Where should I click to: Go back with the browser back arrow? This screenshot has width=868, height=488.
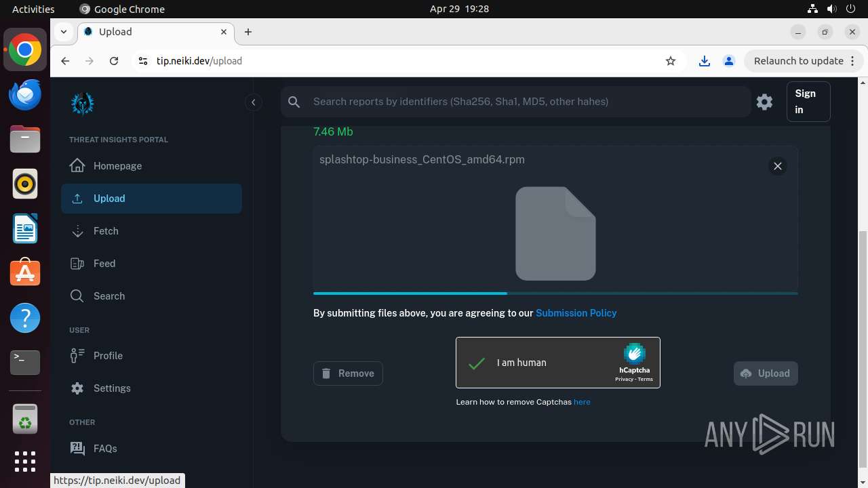point(65,61)
